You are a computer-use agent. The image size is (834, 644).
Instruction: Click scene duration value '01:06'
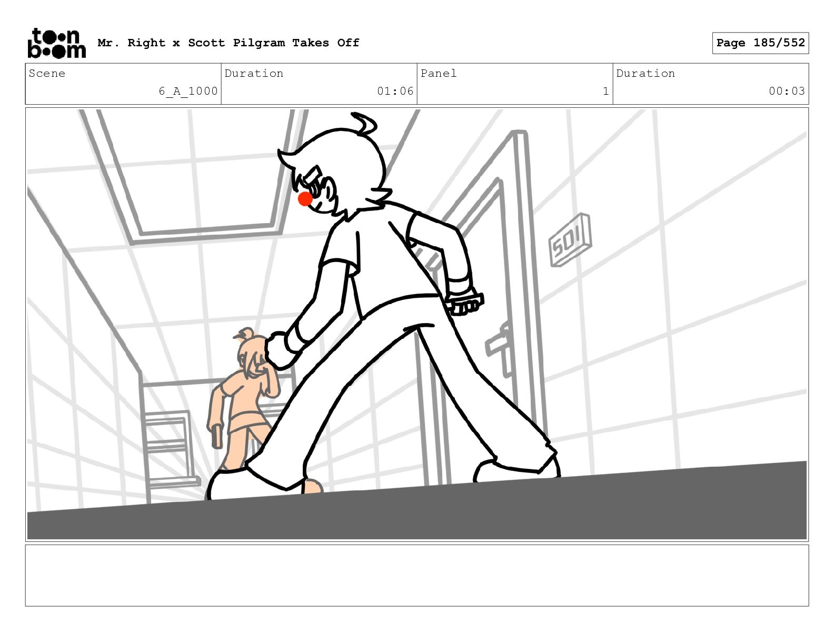click(x=395, y=91)
